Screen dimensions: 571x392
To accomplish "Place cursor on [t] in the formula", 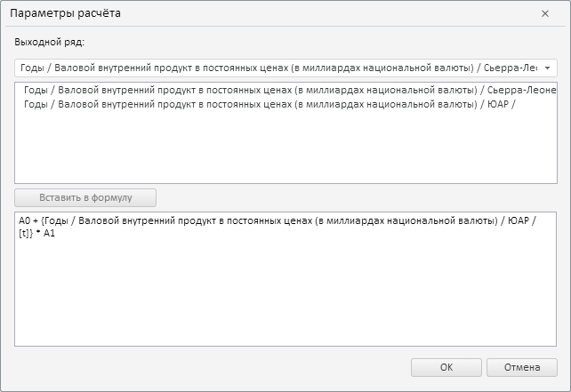I will [24, 233].
